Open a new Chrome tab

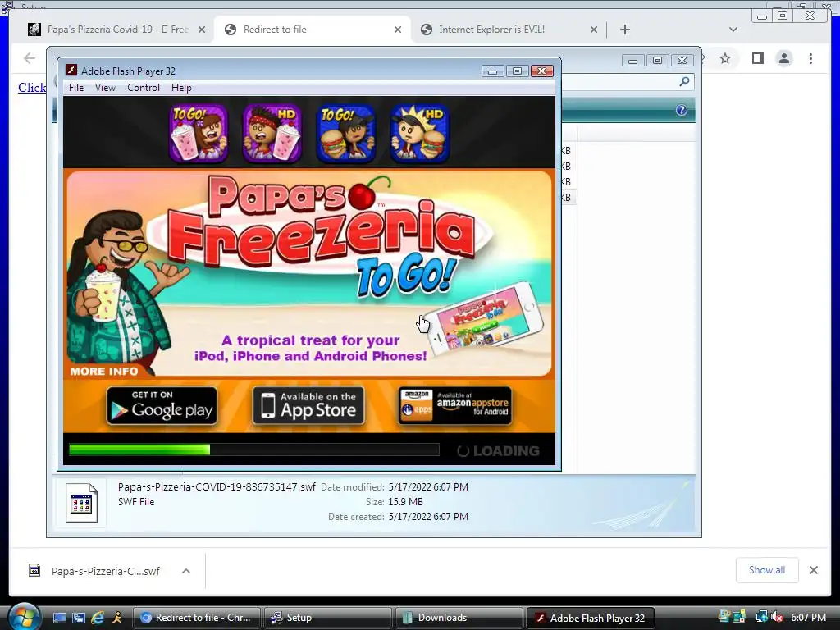624,30
